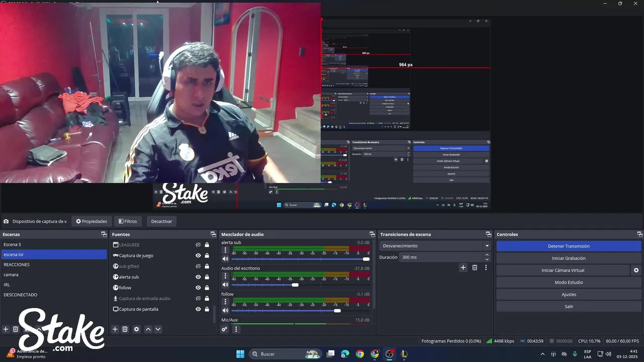
Task: Add a new scene with the plus icon
Action: point(6,329)
